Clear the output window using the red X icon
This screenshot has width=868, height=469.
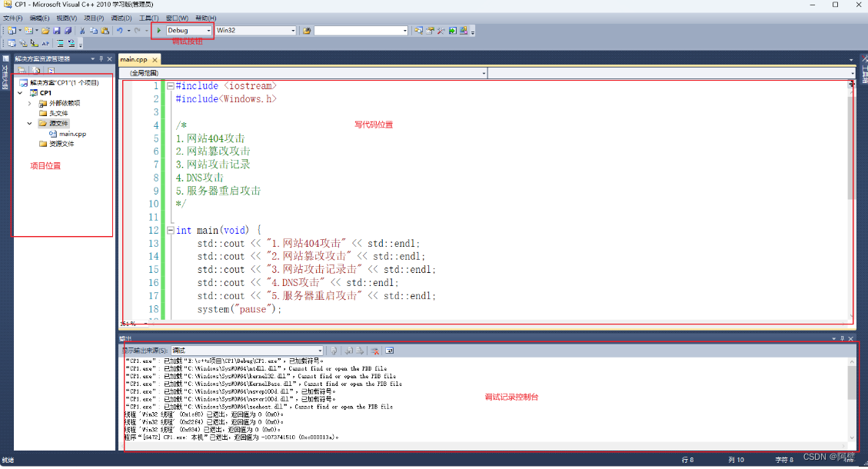coord(376,351)
